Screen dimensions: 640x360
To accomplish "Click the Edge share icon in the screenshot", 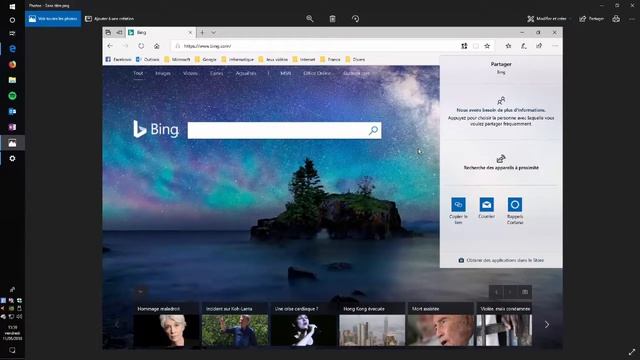I will point(539,46).
